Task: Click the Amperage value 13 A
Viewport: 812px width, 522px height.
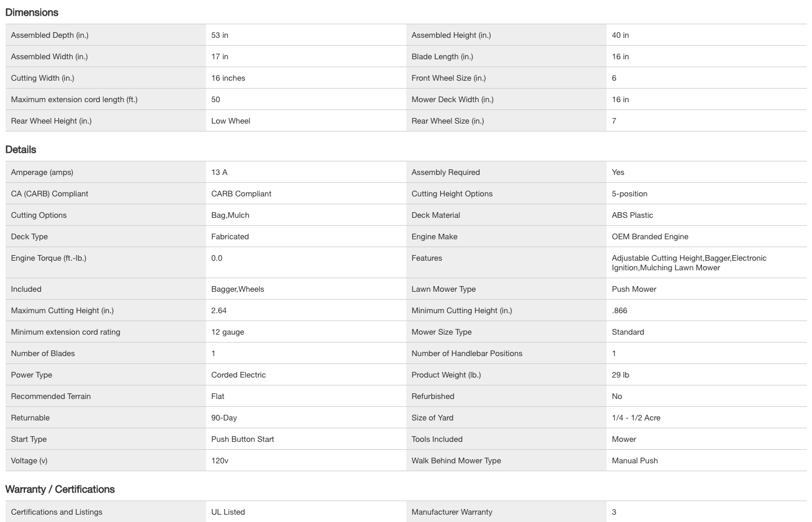Action: coord(219,172)
